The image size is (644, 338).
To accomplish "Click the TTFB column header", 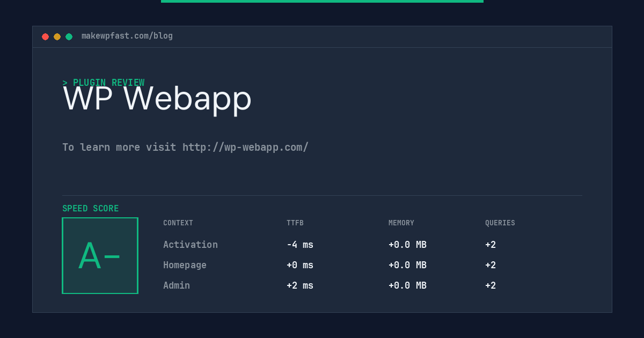I will click(295, 223).
